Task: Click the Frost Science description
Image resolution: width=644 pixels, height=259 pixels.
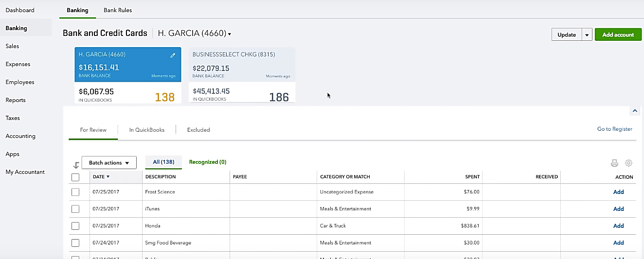Action: click(160, 192)
